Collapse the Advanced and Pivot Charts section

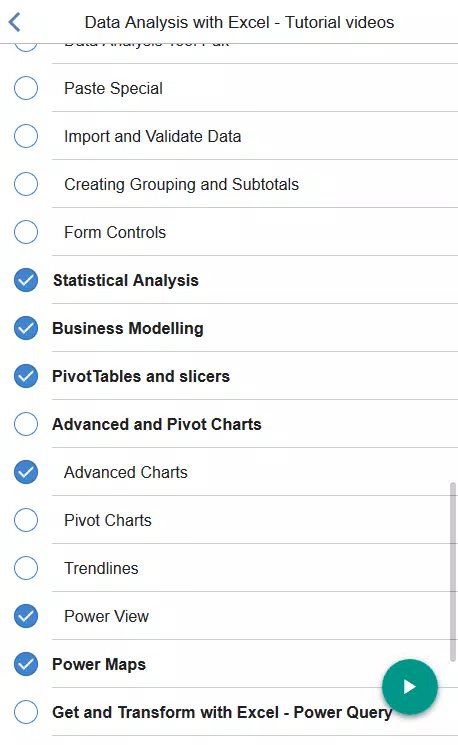(157, 424)
